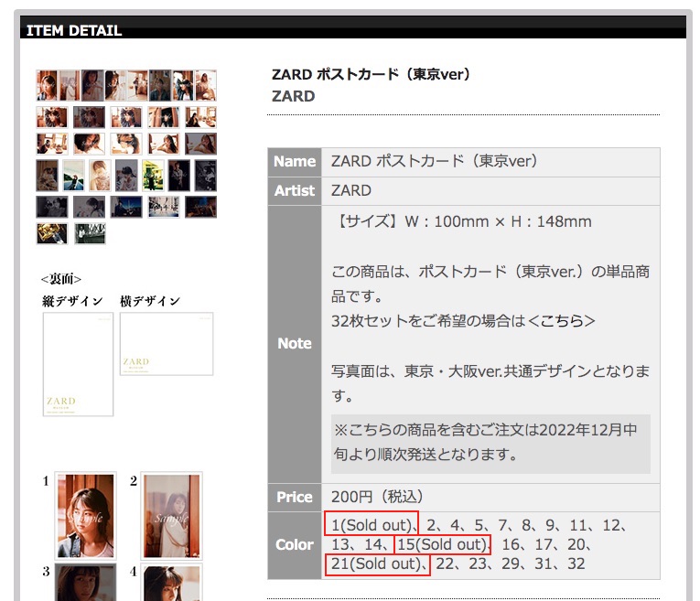
Task: Click the 15(Sold out) color entry
Action: pos(443,544)
